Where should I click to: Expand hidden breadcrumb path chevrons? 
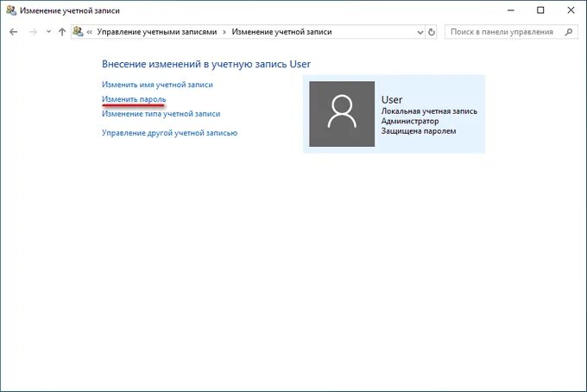point(90,32)
